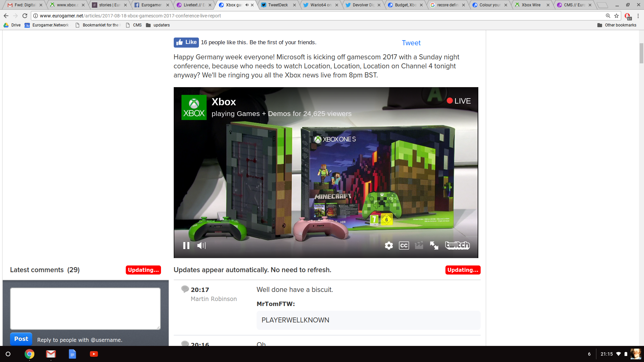This screenshot has width=644, height=362.
Task: Click the address bar URL
Action: (130, 16)
